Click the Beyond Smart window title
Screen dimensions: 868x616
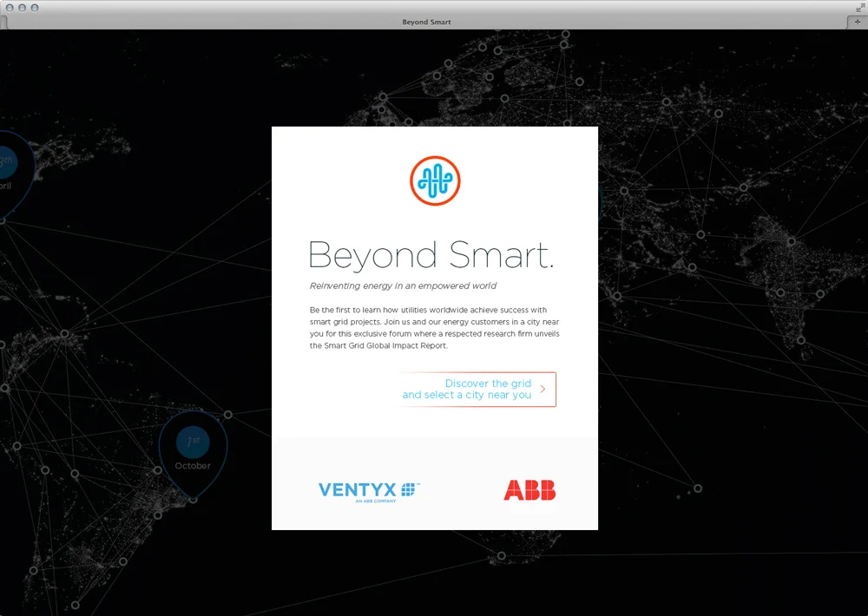tap(426, 23)
